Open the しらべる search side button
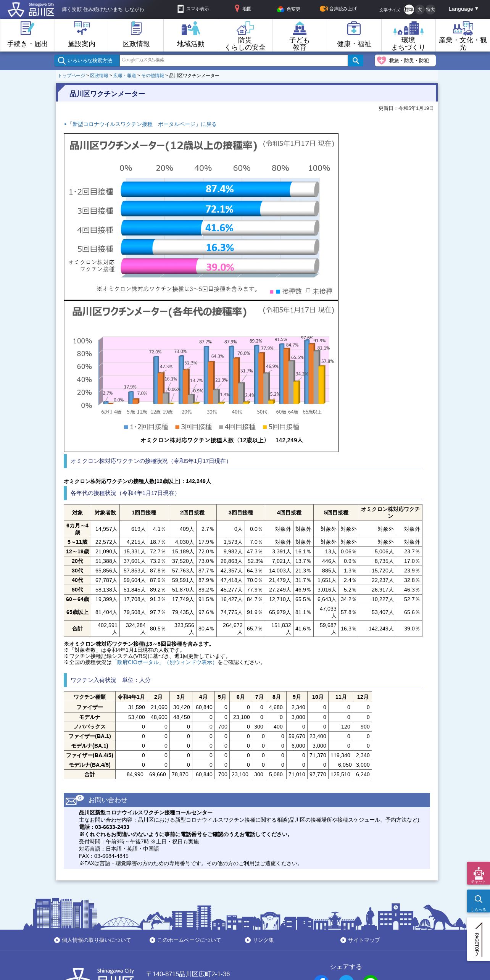The width and height of the screenshot is (490, 980). (479, 901)
